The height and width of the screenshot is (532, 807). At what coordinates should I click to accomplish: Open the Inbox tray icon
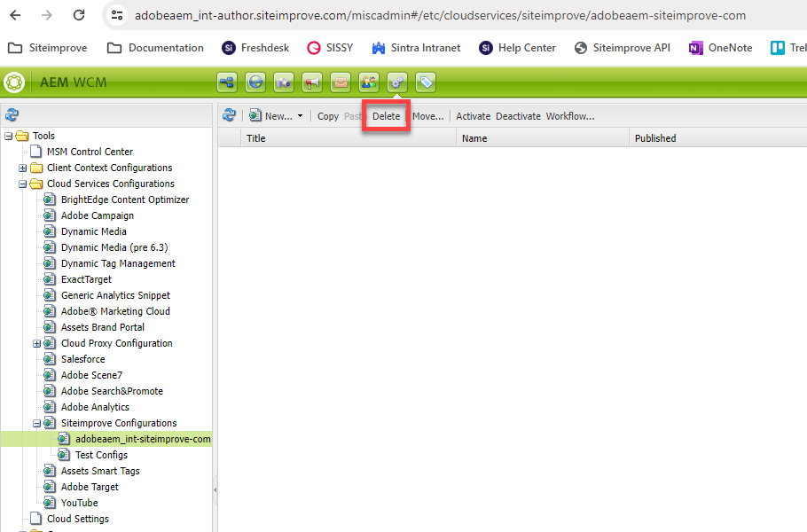pyautogui.click(x=340, y=82)
